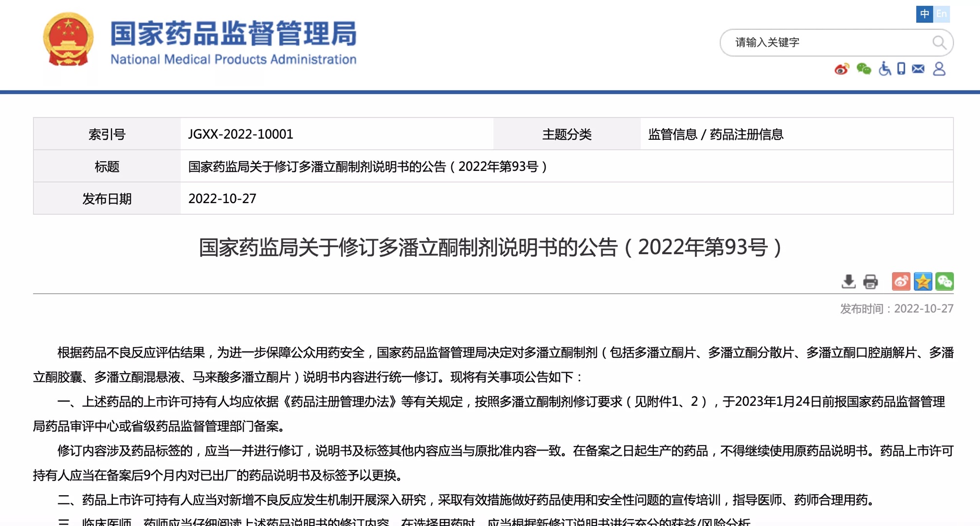Click the search magnifier icon
Screen dimensions: 980x526
(x=939, y=42)
